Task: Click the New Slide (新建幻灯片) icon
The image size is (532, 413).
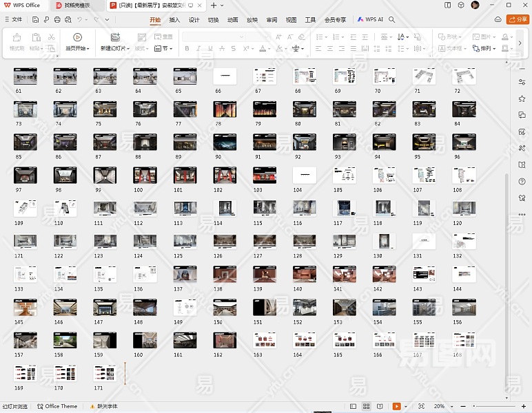Action: [114, 37]
